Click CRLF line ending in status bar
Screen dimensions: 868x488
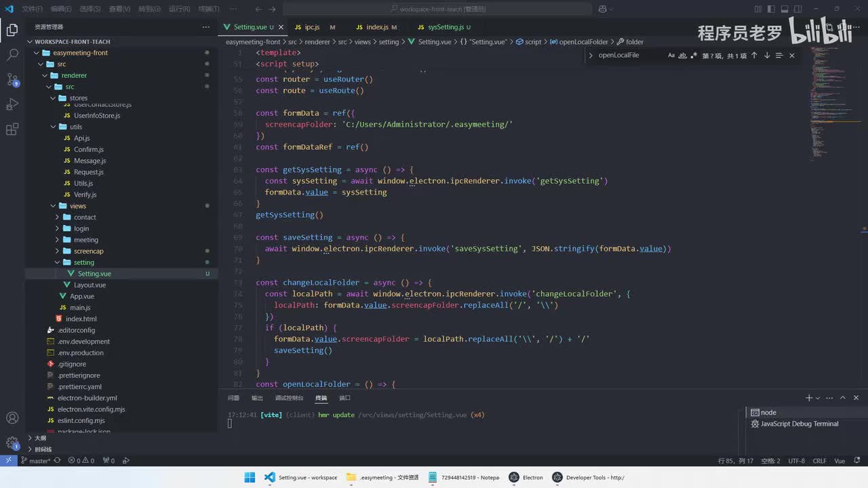tap(819, 461)
